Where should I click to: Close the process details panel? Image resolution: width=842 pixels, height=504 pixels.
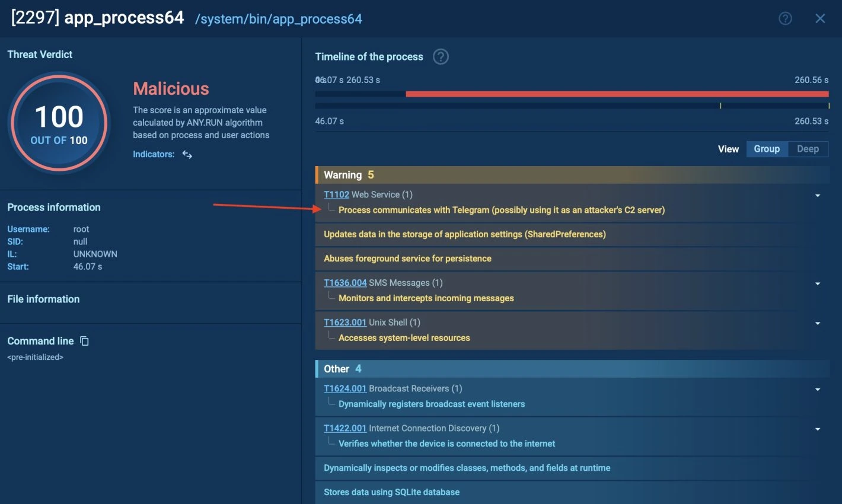(x=820, y=18)
